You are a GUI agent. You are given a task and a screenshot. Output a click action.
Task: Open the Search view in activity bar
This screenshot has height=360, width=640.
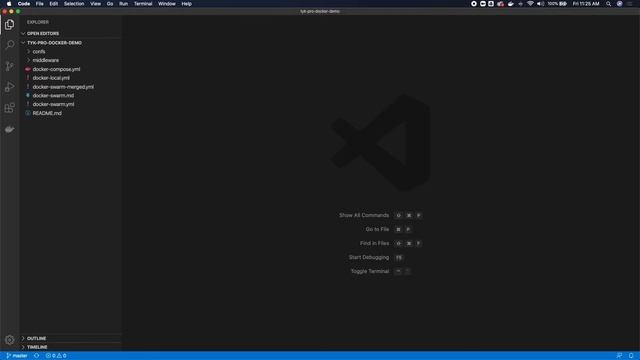tap(9, 44)
